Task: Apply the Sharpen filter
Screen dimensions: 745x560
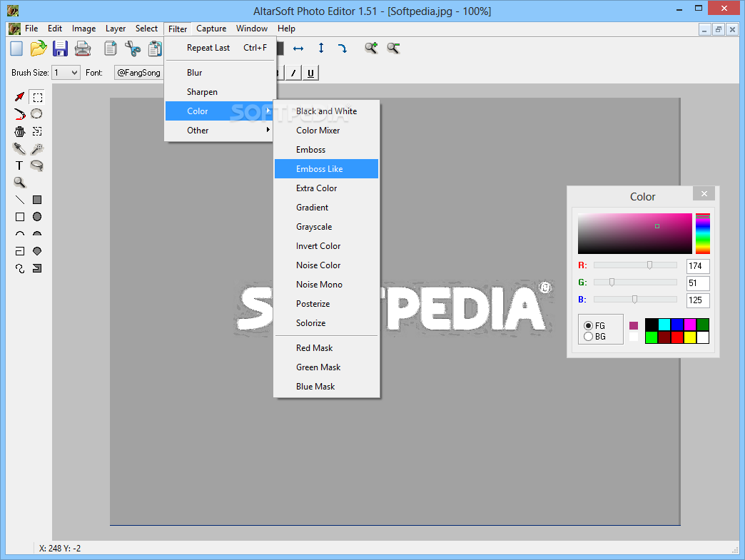Action: [x=220, y=92]
